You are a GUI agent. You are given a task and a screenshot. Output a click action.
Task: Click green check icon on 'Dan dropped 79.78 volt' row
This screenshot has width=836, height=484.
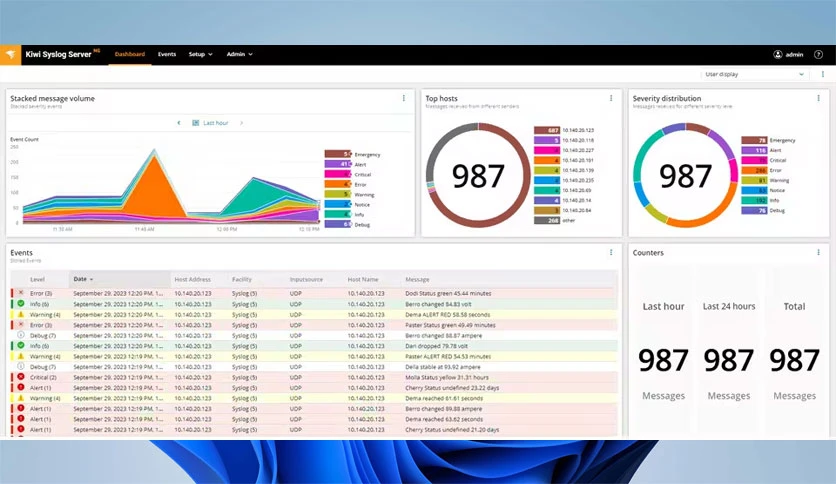[21, 345]
